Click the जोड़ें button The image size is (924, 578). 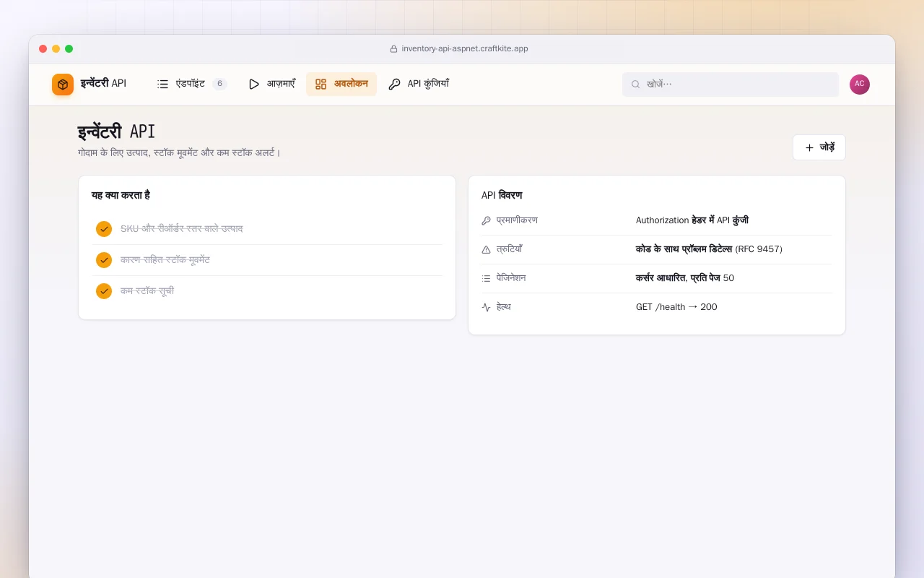[x=819, y=147]
